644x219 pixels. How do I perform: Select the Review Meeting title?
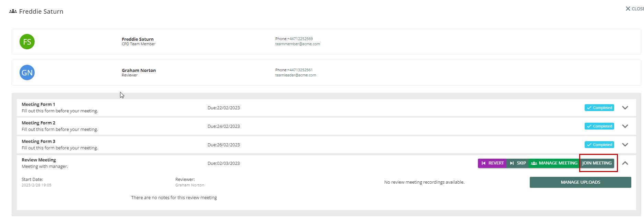(39, 160)
